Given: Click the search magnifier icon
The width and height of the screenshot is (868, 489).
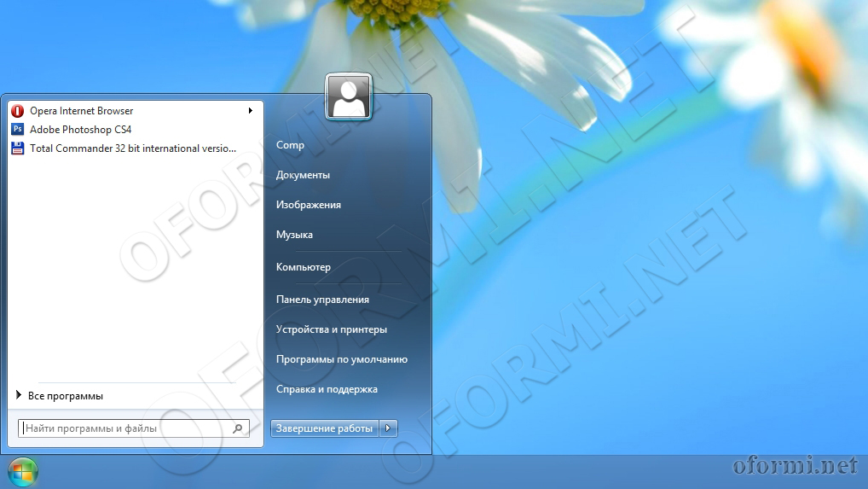Looking at the screenshot, I should tap(238, 428).
